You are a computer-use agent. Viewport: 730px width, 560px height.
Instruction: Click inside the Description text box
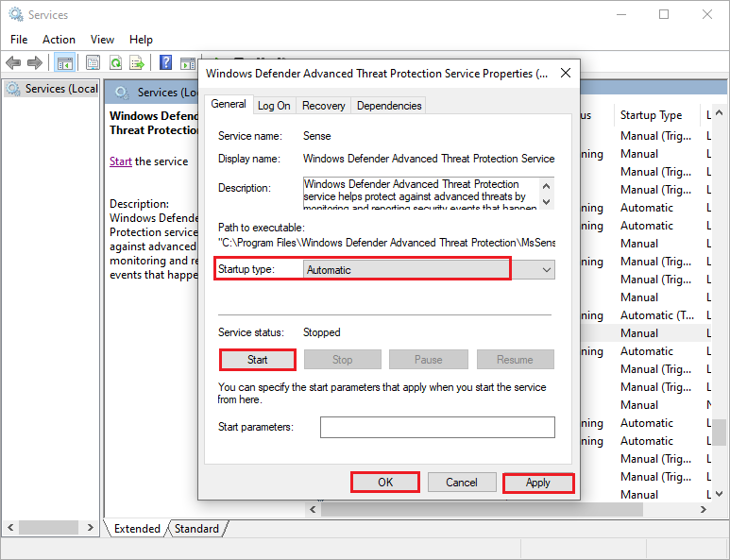click(421, 194)
